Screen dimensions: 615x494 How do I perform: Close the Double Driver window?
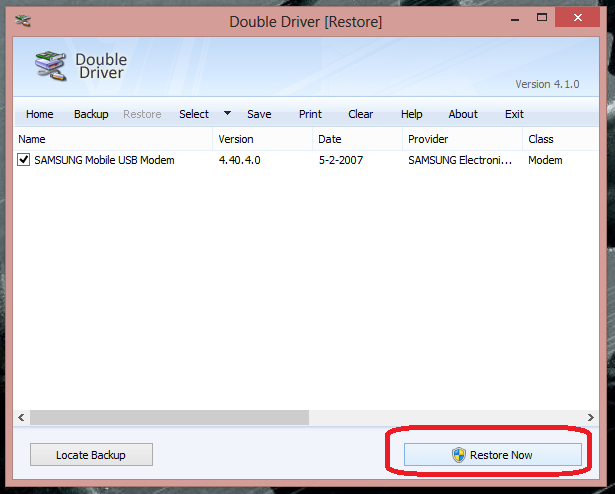tap(577, 18)
